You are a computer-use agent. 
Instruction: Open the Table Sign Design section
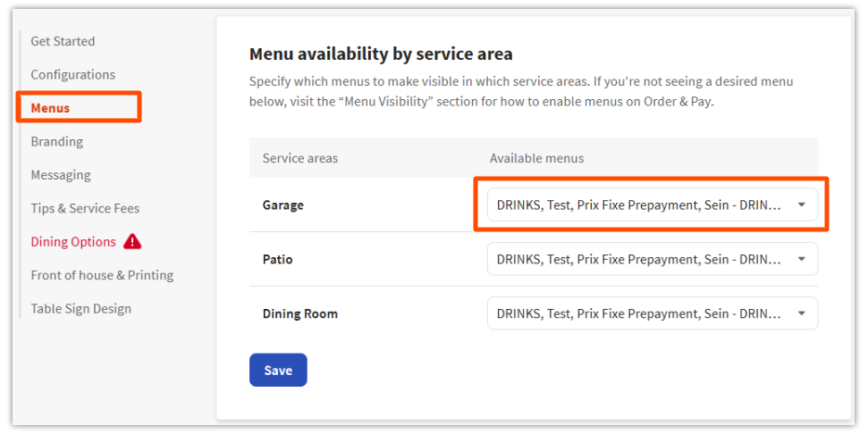[x=80, y=309]
